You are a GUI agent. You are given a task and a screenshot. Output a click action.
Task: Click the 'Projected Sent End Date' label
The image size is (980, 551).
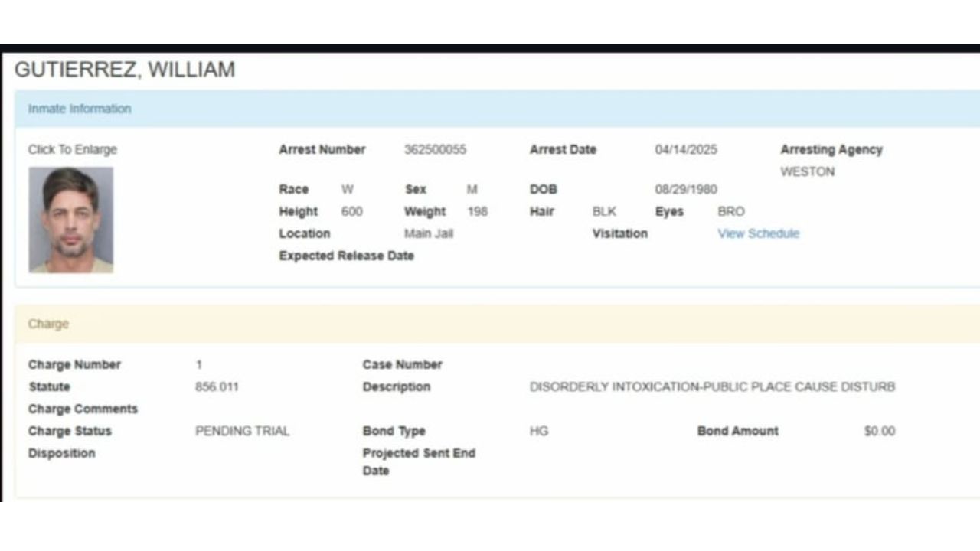[x=419, y=461]
